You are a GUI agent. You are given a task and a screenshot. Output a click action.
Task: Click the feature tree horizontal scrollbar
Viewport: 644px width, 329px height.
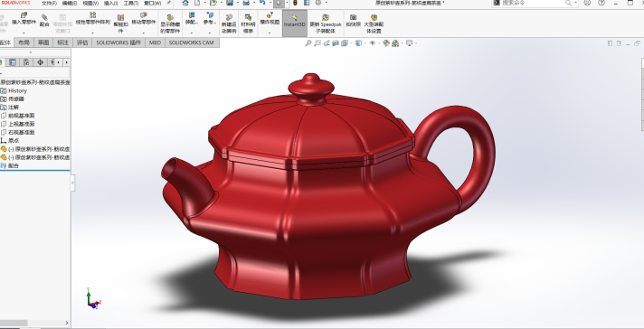14,324
